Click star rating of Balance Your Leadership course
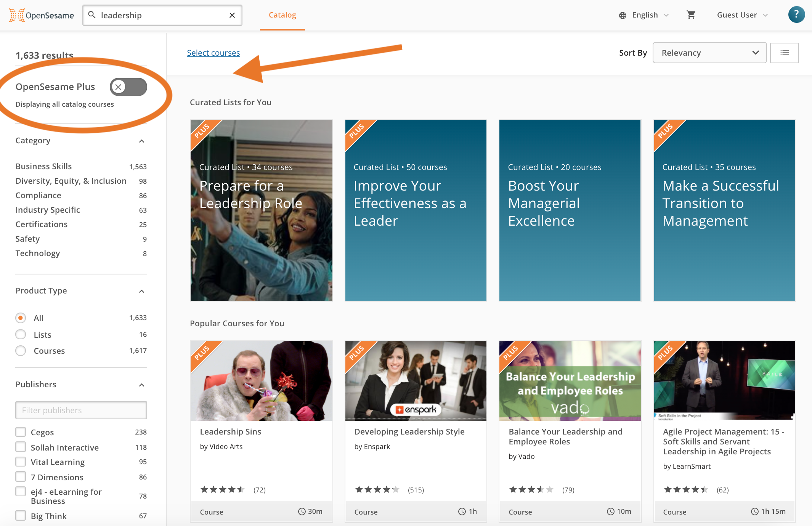 [531, 489]
